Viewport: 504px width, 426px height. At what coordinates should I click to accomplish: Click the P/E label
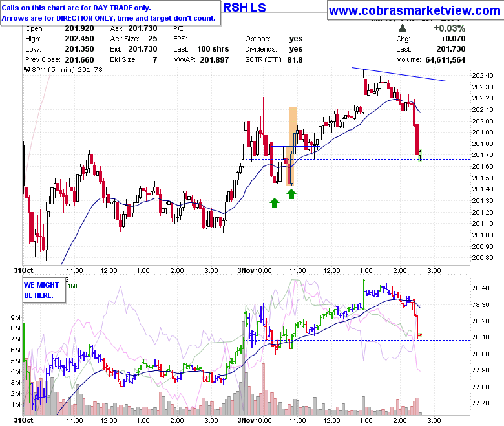tap(179, 28)
